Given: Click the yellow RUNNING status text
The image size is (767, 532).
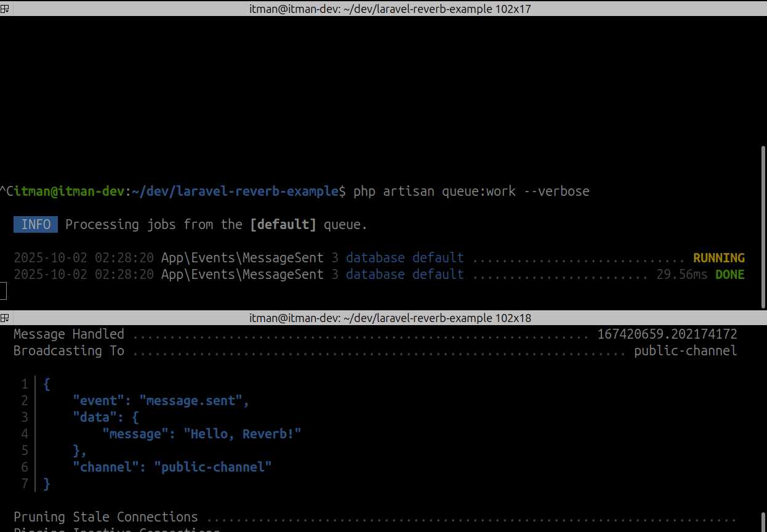Looking at the screenshot, I should [718, 258].
